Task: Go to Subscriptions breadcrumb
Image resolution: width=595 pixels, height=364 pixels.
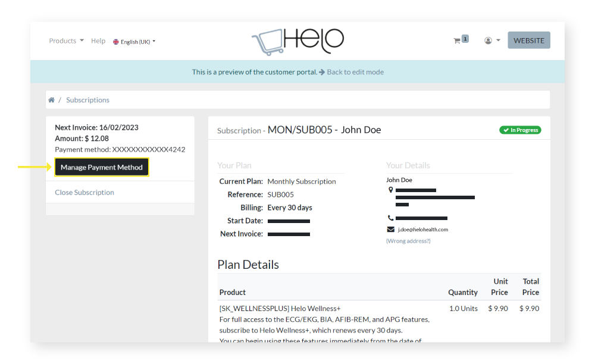Action: click(87, 100)
